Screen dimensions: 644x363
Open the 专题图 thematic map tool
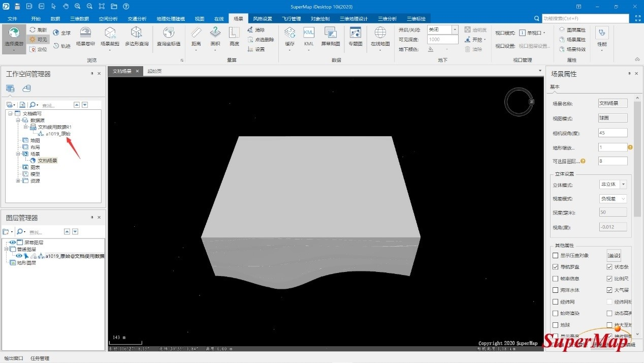point(356,35)
